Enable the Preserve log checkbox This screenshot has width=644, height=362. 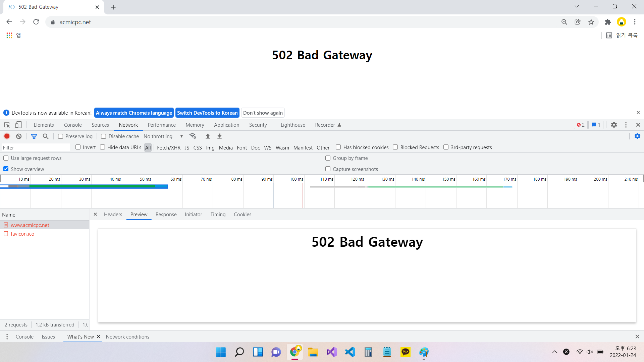point(61,136)
